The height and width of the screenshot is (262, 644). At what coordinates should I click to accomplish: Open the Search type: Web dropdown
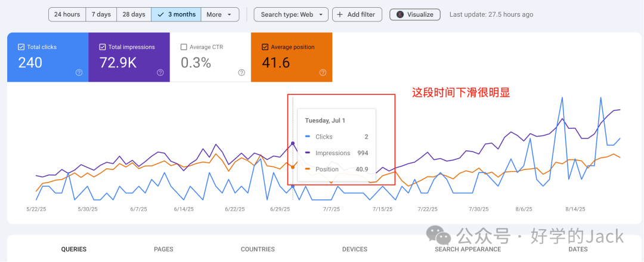[x=291, y=14]
